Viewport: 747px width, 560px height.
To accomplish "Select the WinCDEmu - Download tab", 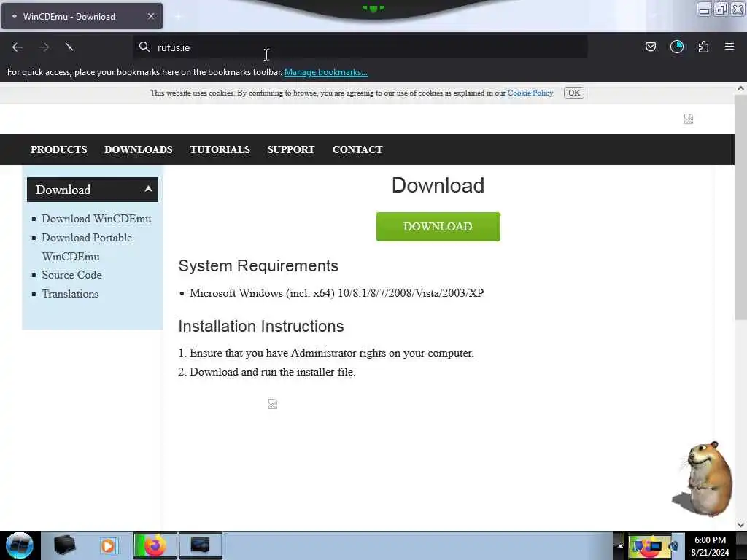I will click(82, 16).
